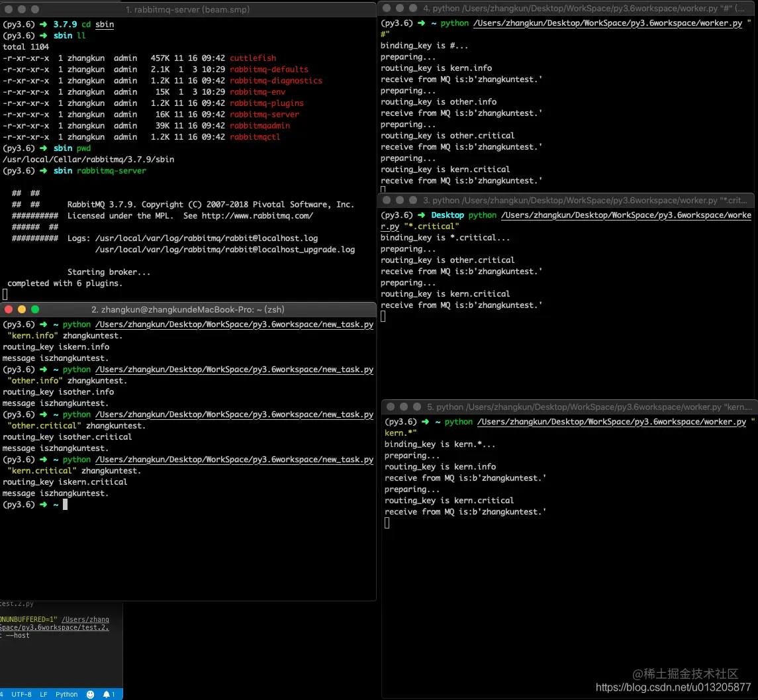Zoom the zsh window using green button

click(x=35, y=310)
